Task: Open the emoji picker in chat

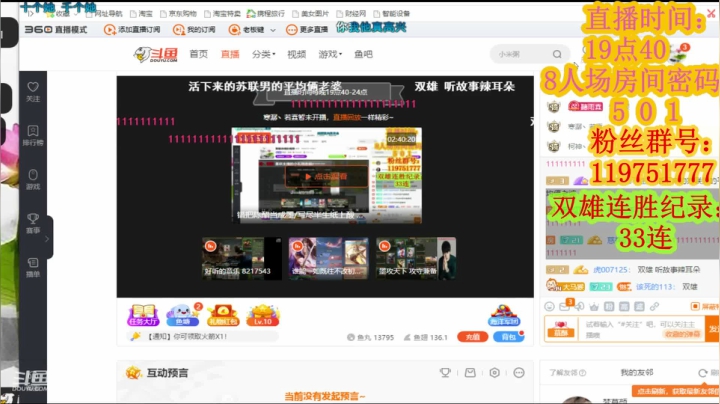Action: coord(549,306)
